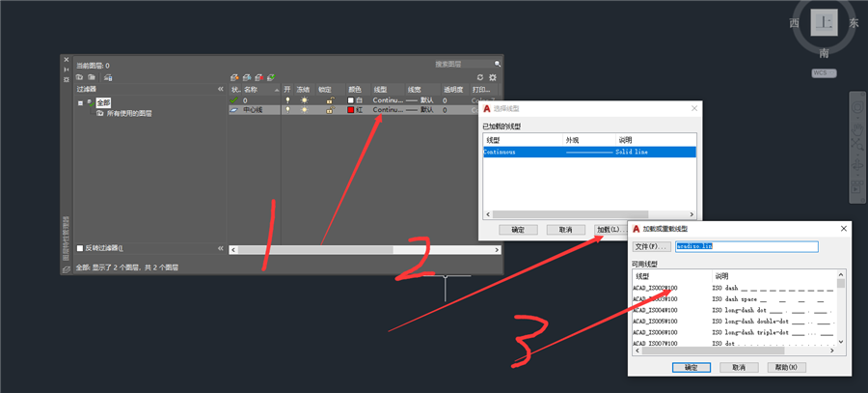The image size is (868, 393).
Task: Toggle the lock icon of layer 0
Action: (330, 100)
